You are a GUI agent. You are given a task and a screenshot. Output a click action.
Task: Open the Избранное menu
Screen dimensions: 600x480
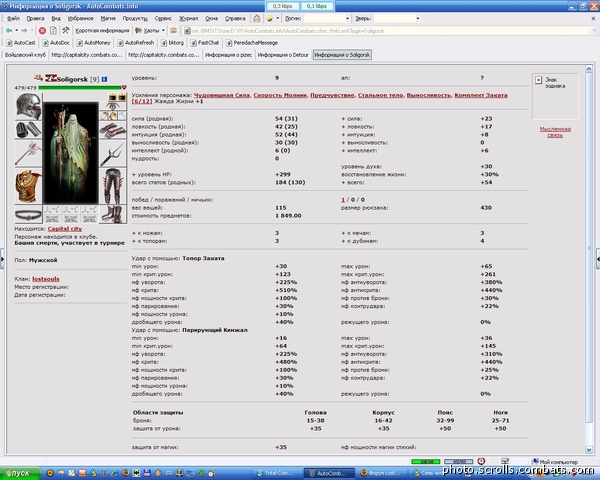coord(80,18)
